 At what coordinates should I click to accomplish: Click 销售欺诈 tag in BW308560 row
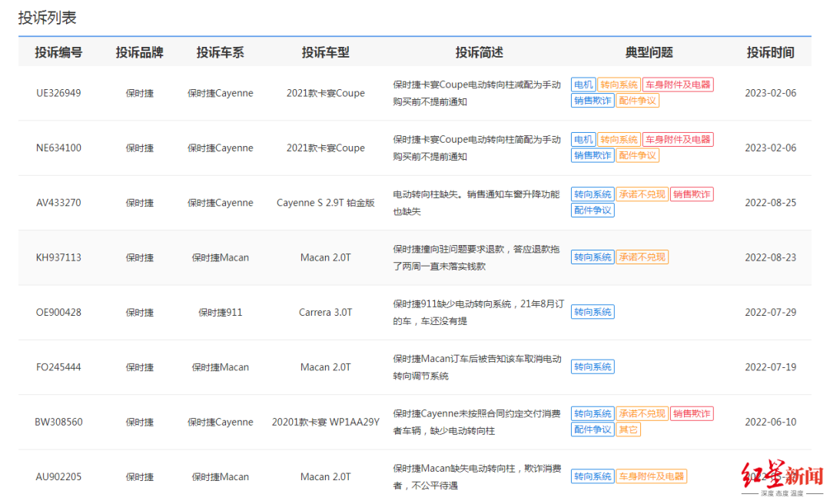point(692,413)
